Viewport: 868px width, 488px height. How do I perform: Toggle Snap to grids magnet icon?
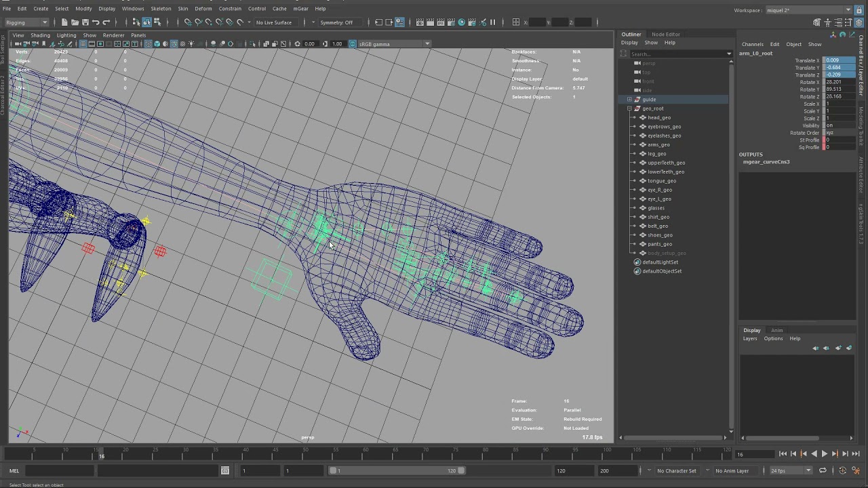(188, 22)
